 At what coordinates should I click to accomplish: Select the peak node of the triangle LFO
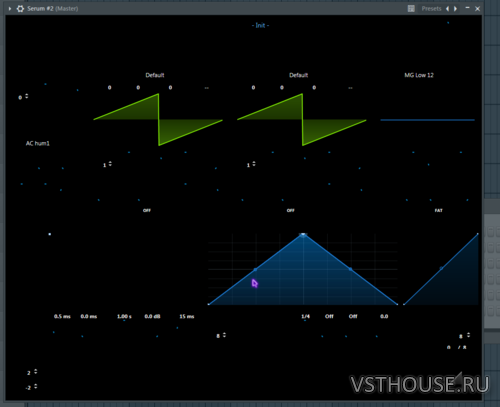(303, 235)
